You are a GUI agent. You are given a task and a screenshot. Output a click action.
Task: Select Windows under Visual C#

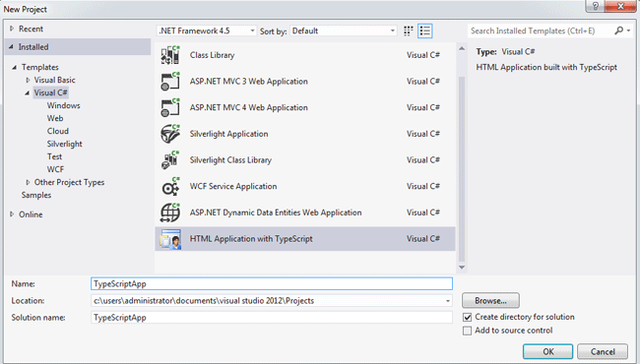click(63, 105)
